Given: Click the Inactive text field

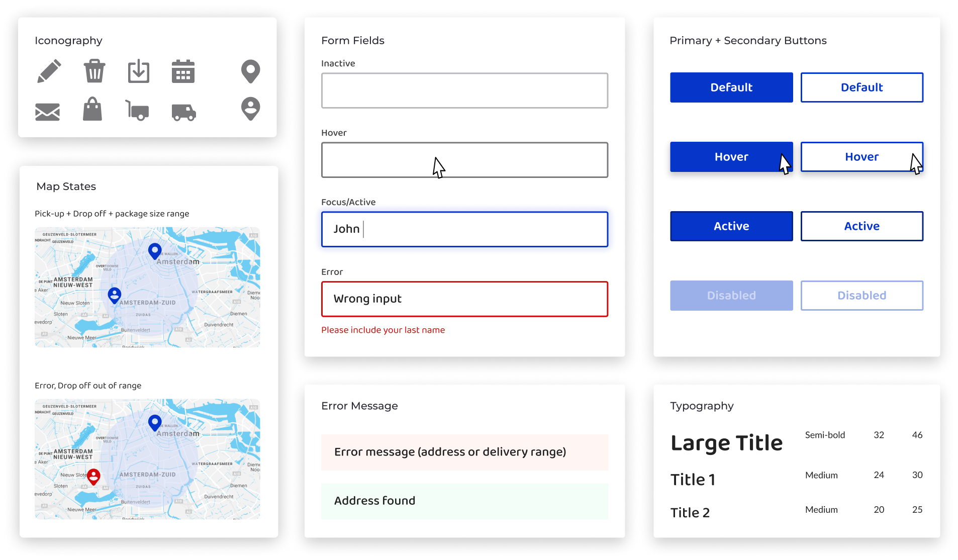Looking at the screenshot, I should [x=464, y=90].
